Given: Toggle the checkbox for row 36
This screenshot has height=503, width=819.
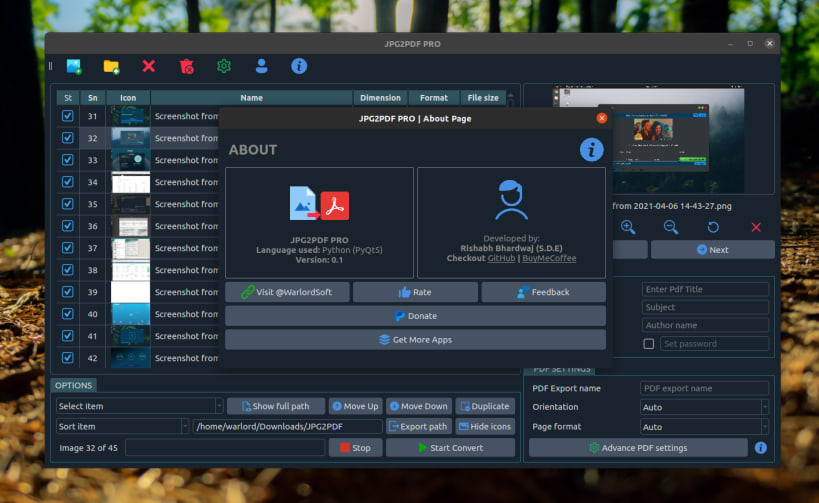Looking at the screenshot, I should point(67,226).
